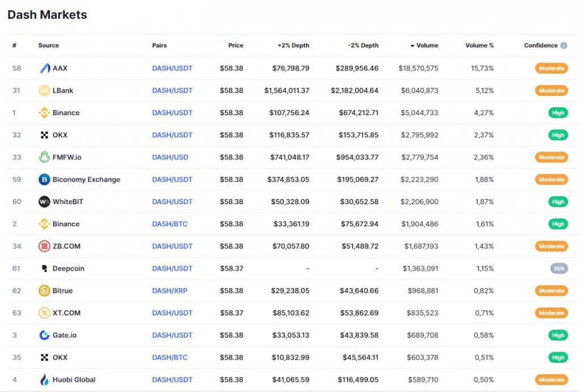Click the Deepcoin exchange logo
581x392 pixels.
[x=44, y=268]
